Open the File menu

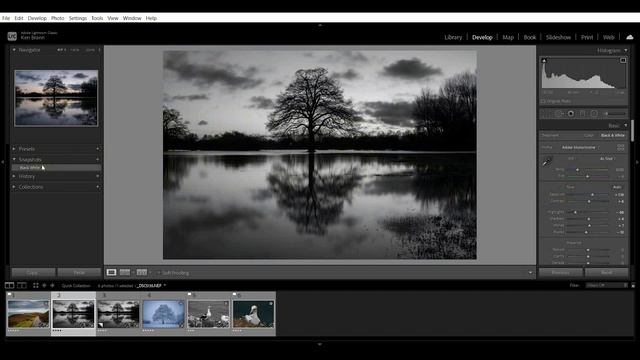coord(6,18)
